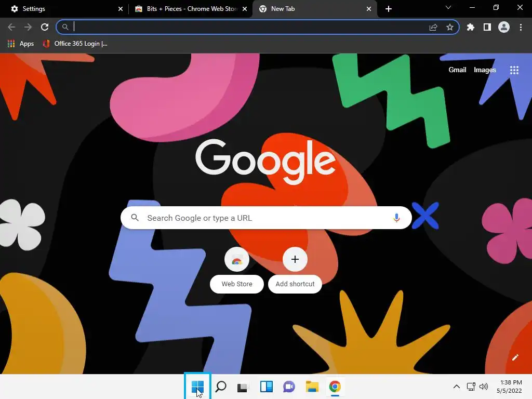
Task: Open the Extensions puzzle-piece menu
Action: (x=471, y=27)
